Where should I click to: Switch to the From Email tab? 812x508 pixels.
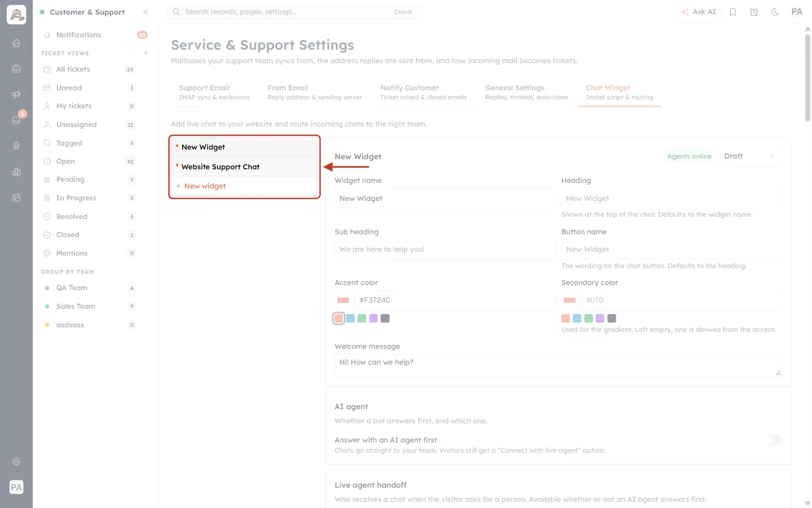pyautogui.click(x=315, y=93)
